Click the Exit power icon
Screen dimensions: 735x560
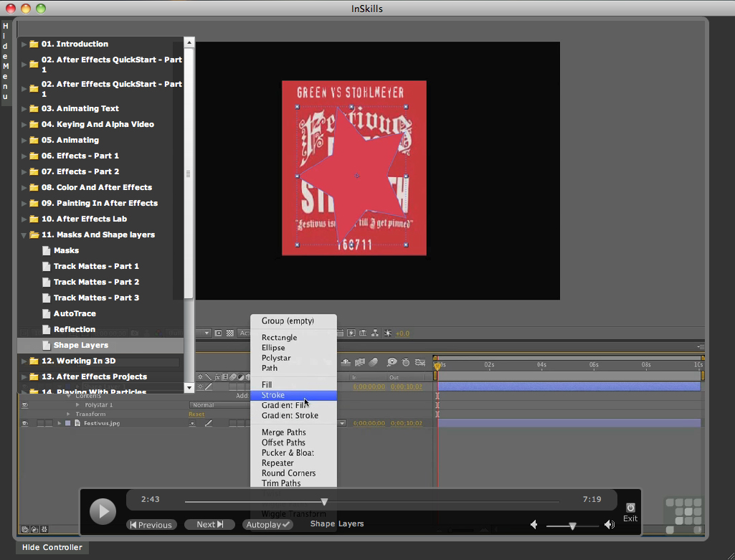[x=630, y=508]
